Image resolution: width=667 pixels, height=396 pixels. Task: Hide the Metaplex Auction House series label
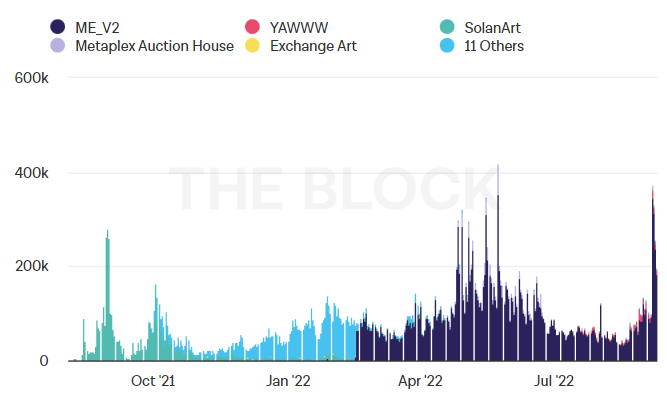(154, 46)
